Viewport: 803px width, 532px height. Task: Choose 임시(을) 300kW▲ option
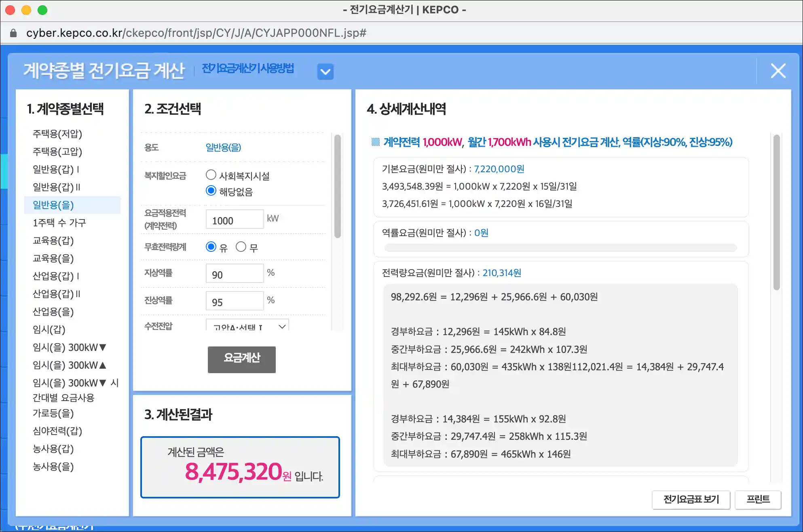[70, 365]
